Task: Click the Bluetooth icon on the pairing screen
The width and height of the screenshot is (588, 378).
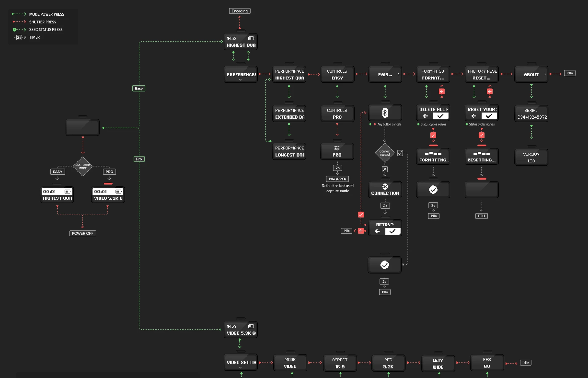Action: 385,113
